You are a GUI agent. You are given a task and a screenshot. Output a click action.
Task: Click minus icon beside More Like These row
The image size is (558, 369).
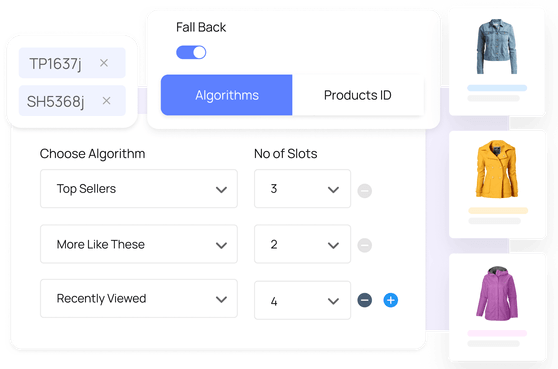(364, 245)
